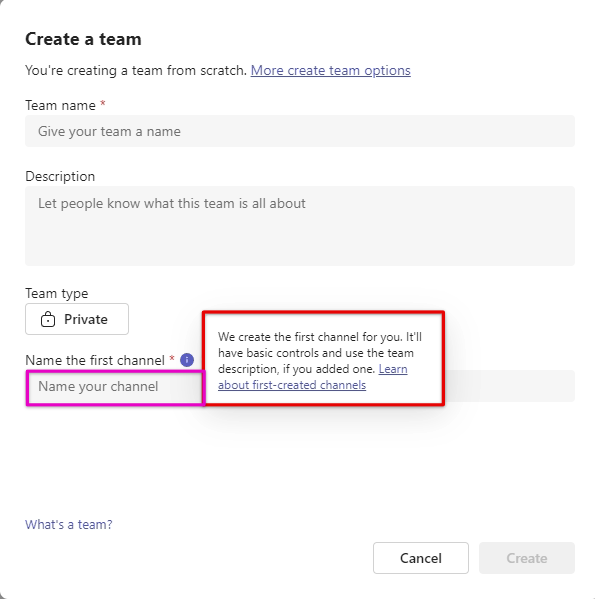The width and height of the screenshot is (595, 599).
Task: Select the Name your channel field
Action: (115, 386)
